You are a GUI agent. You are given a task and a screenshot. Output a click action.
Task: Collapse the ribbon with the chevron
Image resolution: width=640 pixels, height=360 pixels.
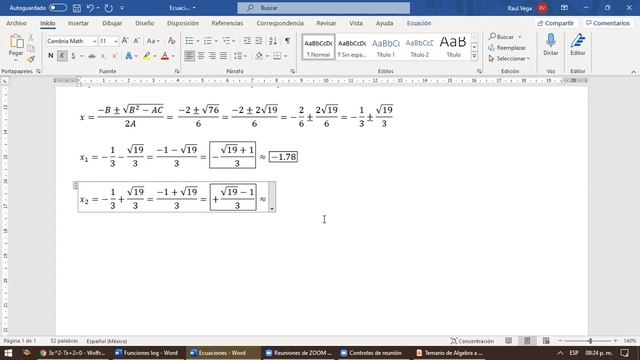(x=633, y=71)
